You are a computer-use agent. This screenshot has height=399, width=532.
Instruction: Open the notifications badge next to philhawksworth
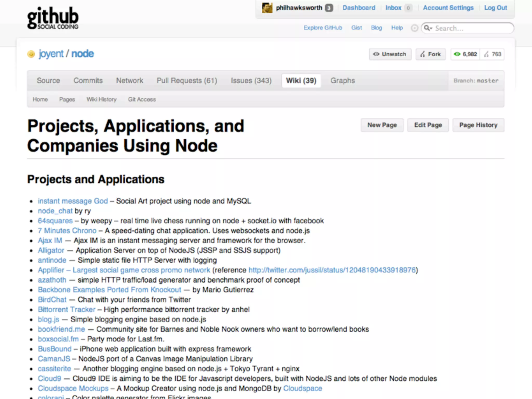329,8
